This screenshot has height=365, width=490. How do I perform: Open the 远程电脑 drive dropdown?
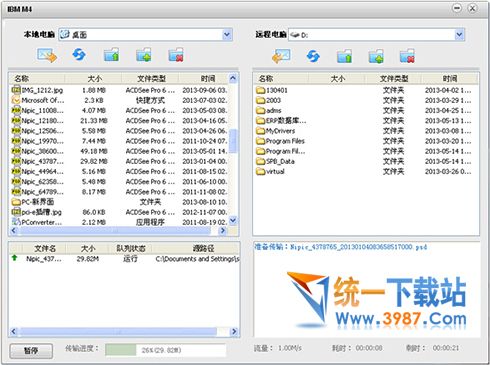tap(459, 34)
